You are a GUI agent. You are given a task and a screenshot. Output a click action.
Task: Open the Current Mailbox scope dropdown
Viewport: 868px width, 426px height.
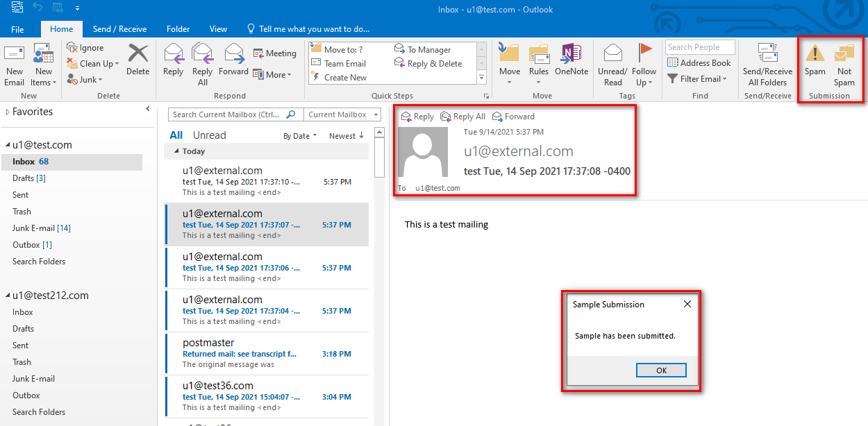tap(342, 114)
